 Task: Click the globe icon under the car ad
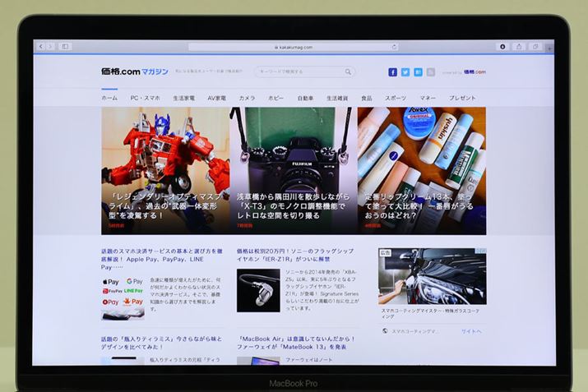pyautogui.click(x=385, y=331)
